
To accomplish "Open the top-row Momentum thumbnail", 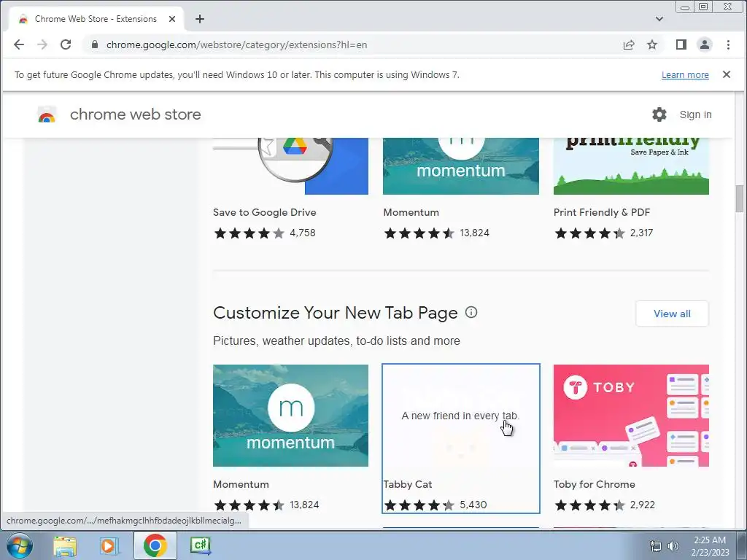I will (x=461, y=166).
